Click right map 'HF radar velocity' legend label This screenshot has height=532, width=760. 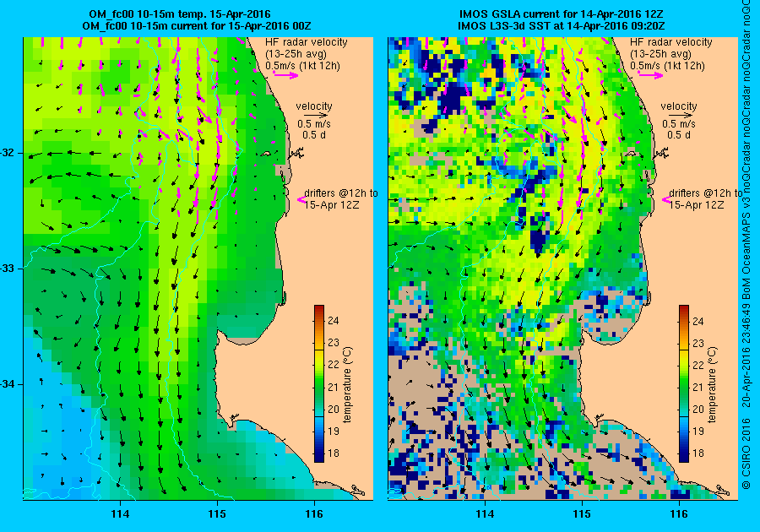671,42
